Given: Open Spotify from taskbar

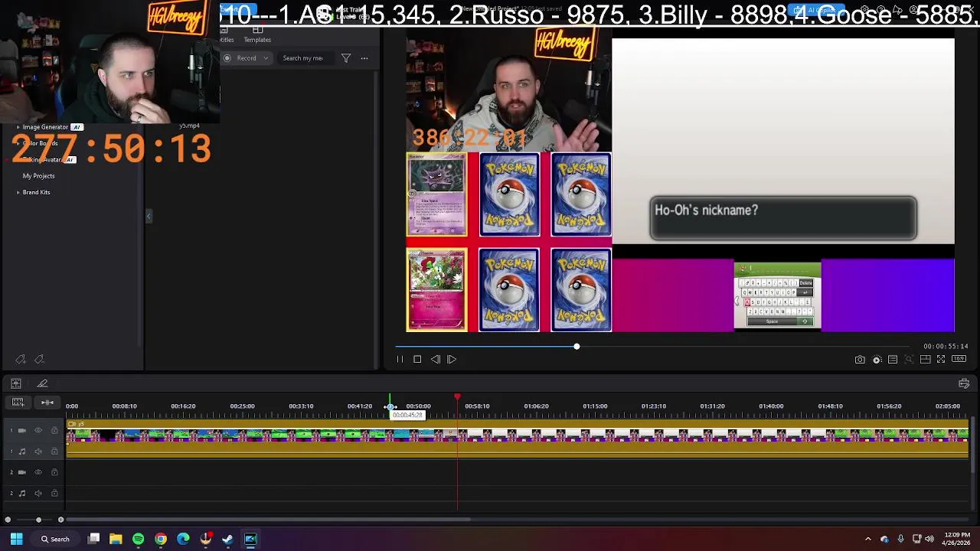Looking at the screenshot, I should [x=138, y=539].
